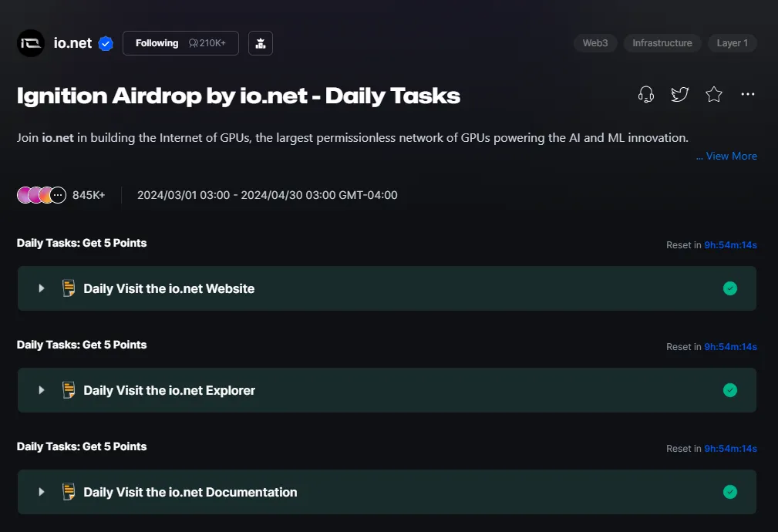778x532 pixels.
Task: Click the blue verified badge next to io.net
Action: (106, 44)
